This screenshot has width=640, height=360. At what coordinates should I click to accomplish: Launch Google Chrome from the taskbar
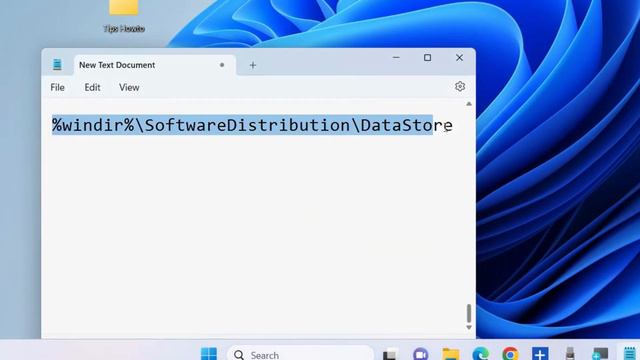click(510, 354)
